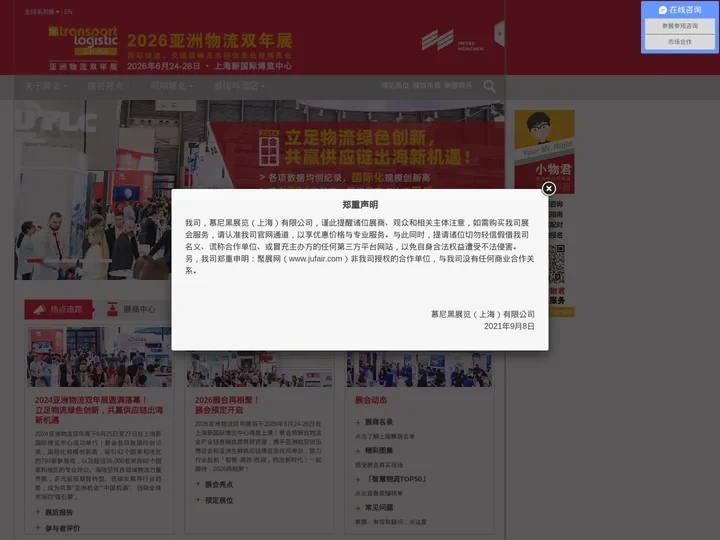Click the 在线咨询 chat header
This screenshot has width=720, height=540.
click(x=680, y=10)
